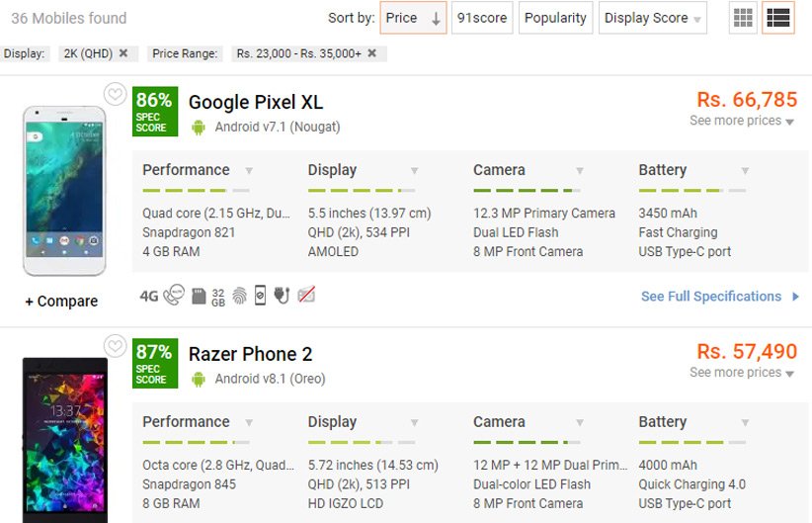Click the Rs. 66,785 price
Image resolution: width=812 pixels, height=523 pixels.
point(747,100)
